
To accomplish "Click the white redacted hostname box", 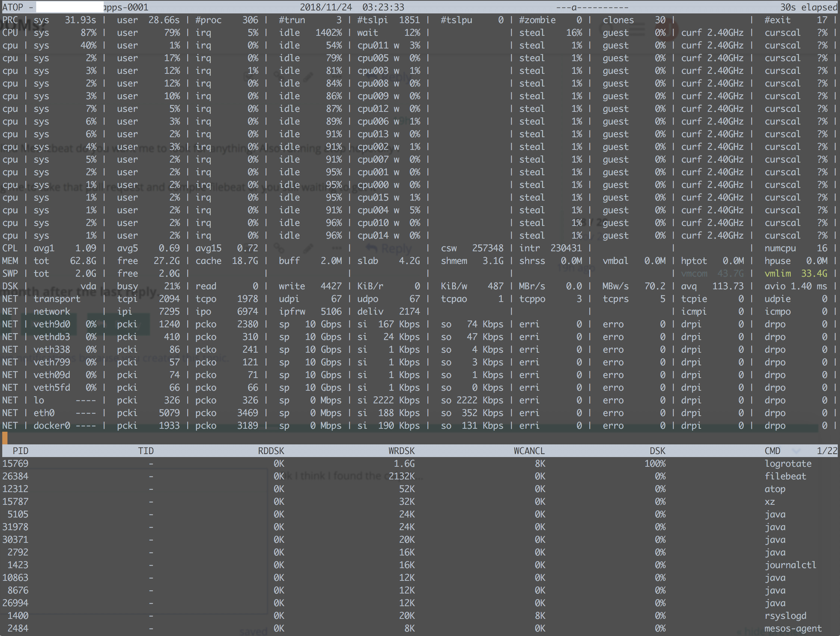I will pyautogui.click(x=69, y=7).
